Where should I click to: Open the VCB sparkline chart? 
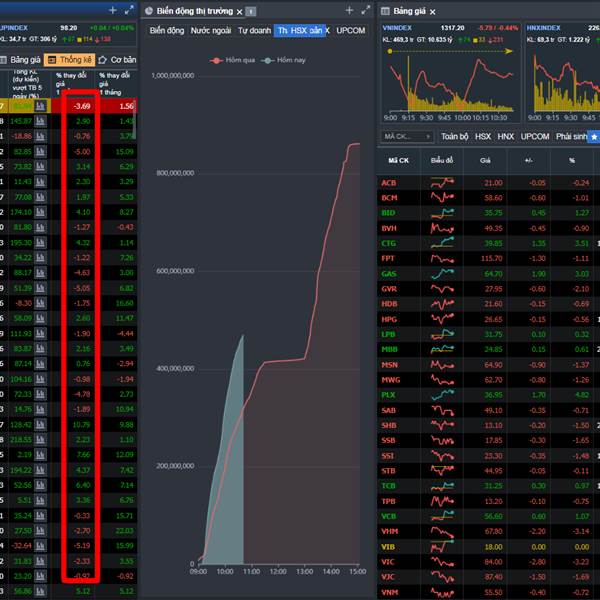click(442, 516)
